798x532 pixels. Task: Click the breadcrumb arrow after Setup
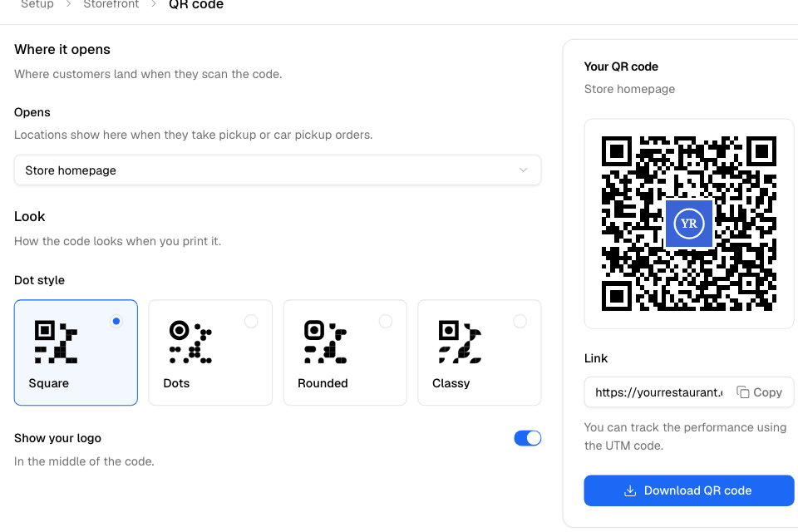69,4
